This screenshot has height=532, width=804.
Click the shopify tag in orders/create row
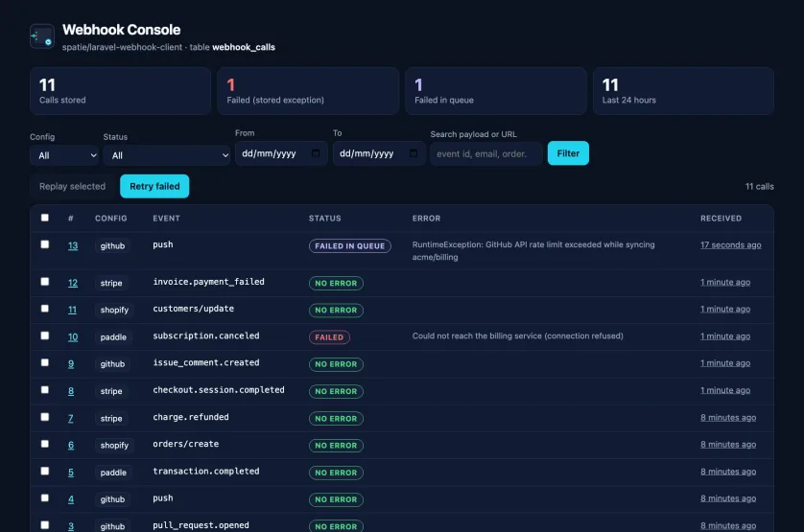click(x=114, y=446)
